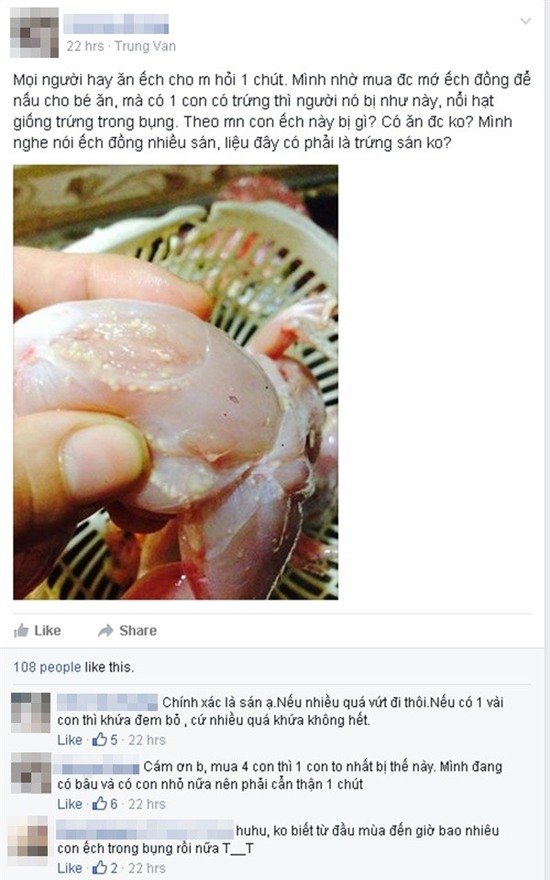Open the frog meat photo
Viewport: 550px width, 880px height.
[176, 382]
